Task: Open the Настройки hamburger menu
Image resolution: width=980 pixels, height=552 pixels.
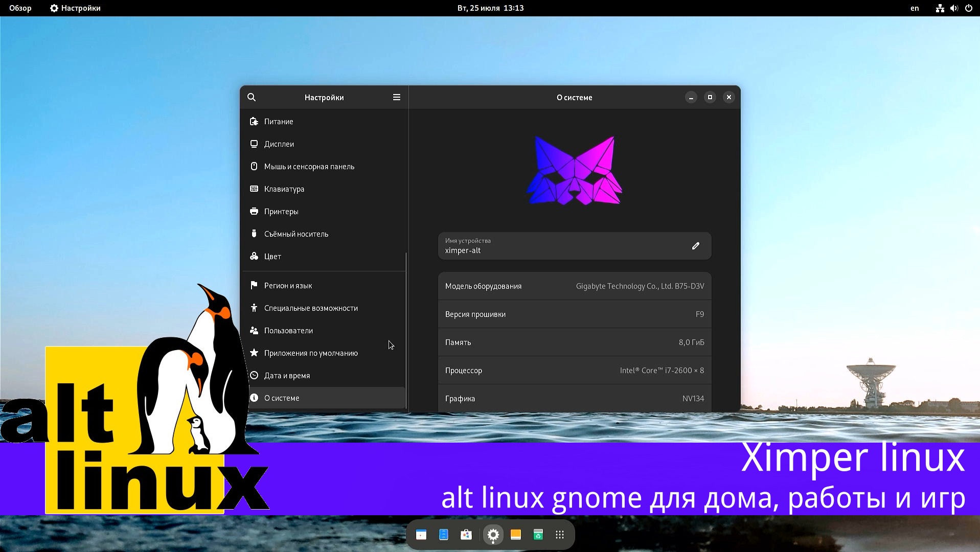Action: click(x=396, y=97)
